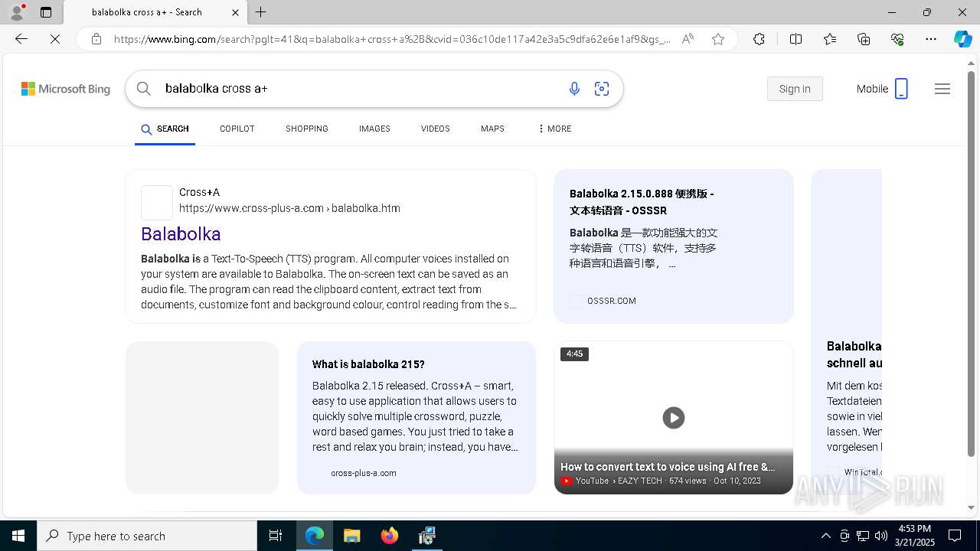Viewport: 980px width, 551px height.
Task: Select the SEARCH tab
Action: [165, 129]
